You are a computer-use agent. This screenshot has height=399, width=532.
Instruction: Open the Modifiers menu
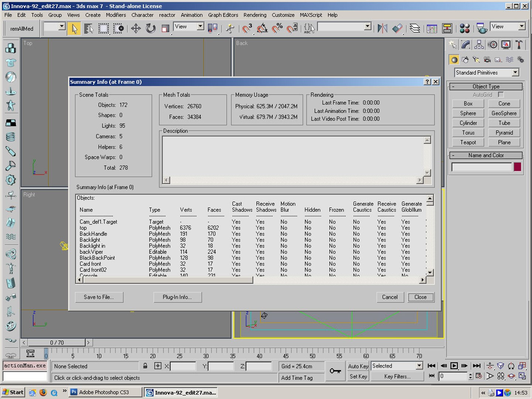pos(116,15)
